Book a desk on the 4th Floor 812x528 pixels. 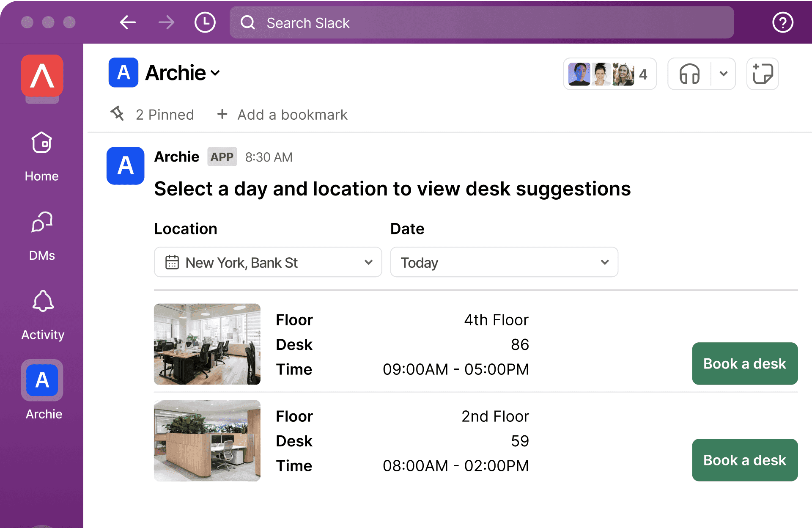click(x=744, y=363)
